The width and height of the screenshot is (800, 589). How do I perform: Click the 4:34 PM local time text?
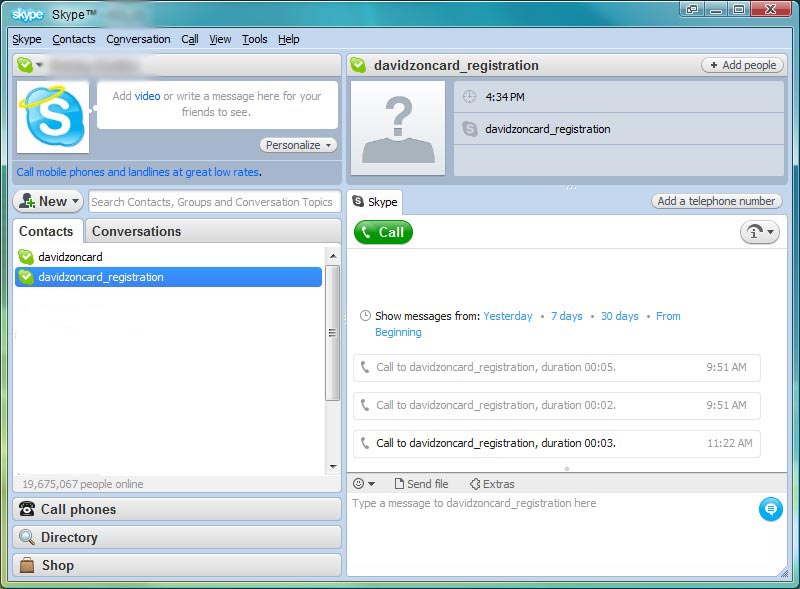(505, 97)
